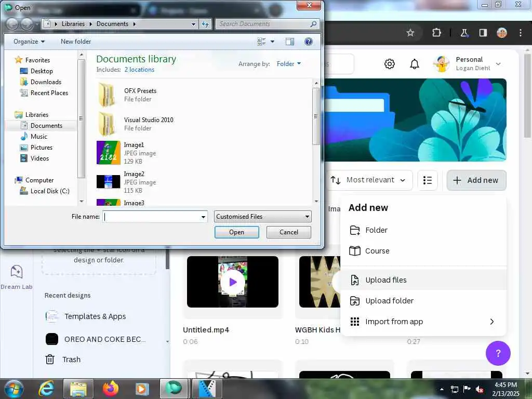Open Internet Explorer from taskbar
The width and height of the screenshot is (532, 399).
click(x=46, y=389)
